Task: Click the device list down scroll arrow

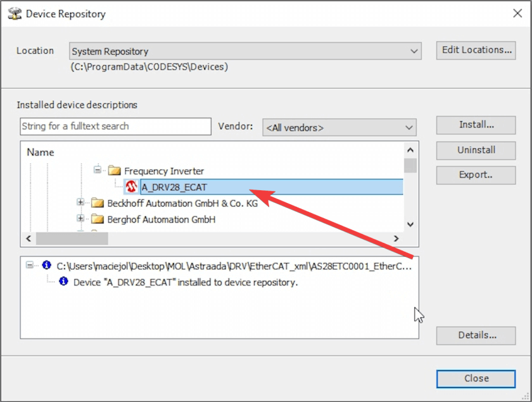Action: [x=410, y=224]
